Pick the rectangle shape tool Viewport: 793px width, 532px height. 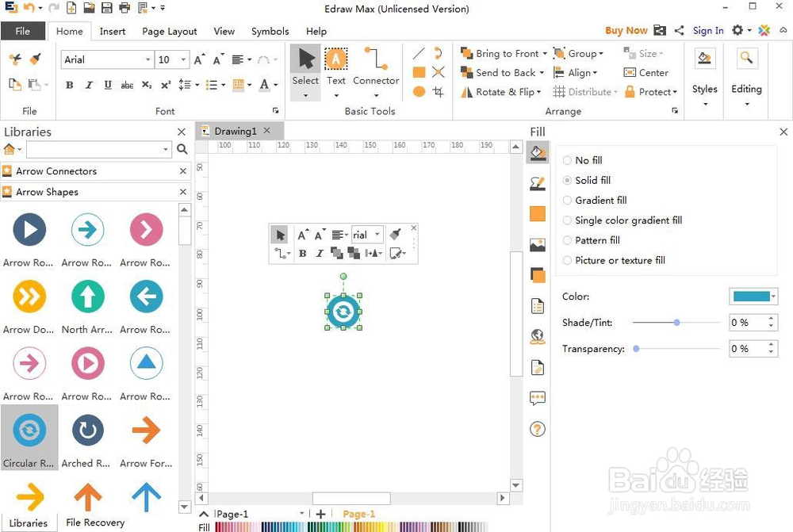coord(419,72)
